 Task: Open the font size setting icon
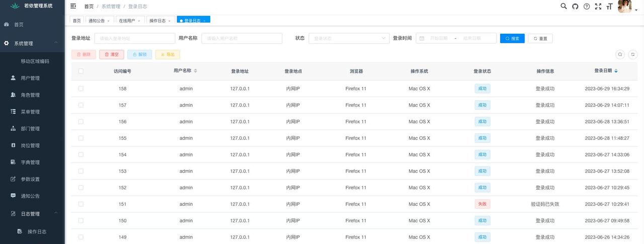[609, 7]
